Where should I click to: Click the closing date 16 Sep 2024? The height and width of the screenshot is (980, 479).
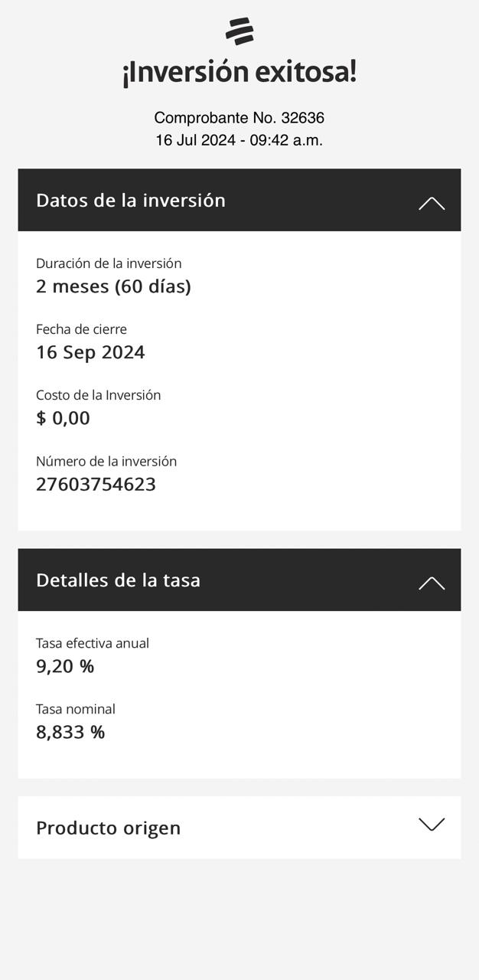[90, 352]
